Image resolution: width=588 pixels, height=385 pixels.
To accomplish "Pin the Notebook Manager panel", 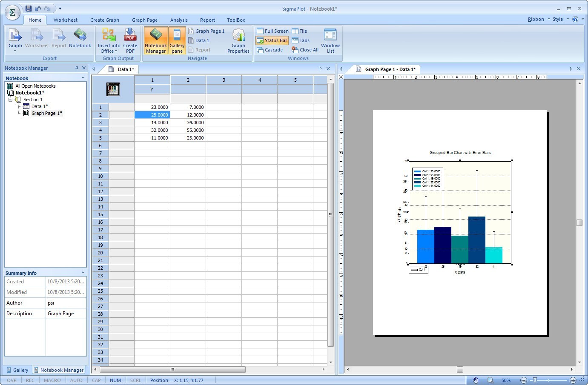I will tap(77, 68).
